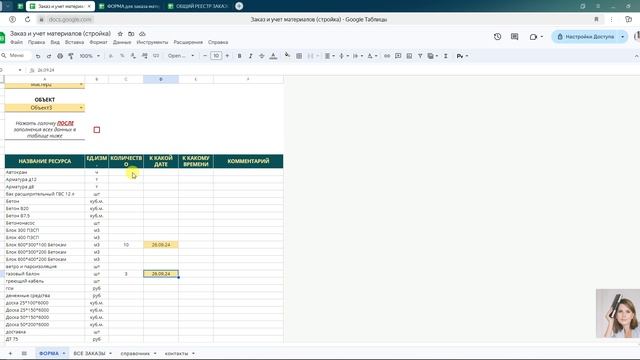Create a filter with funnel icon

(420, 56)
